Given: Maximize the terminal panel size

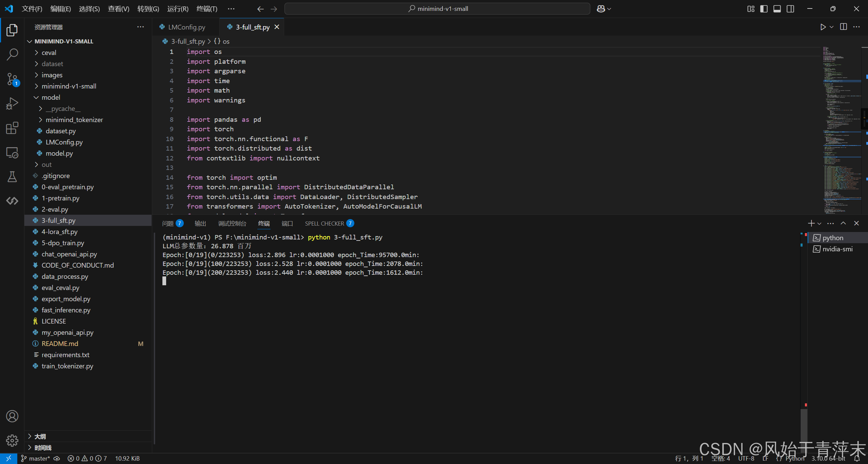Looking at the screenshot, I should (843, 223).
